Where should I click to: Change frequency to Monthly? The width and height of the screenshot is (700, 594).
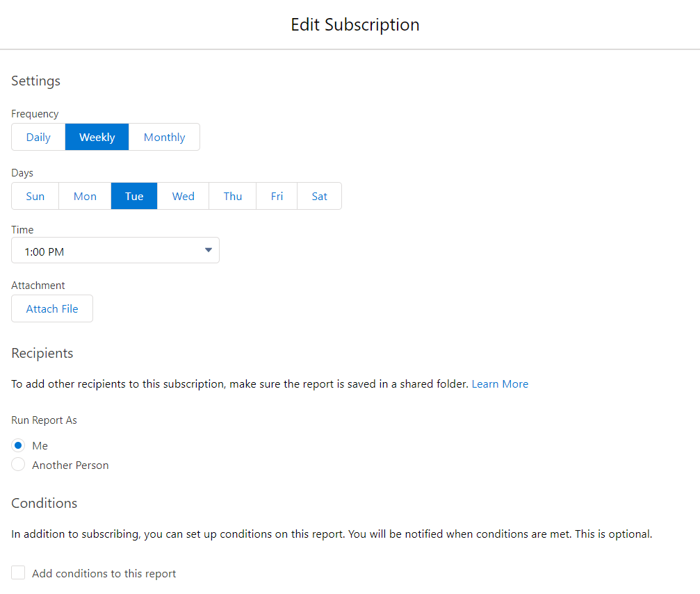click(x=164, y=137)
